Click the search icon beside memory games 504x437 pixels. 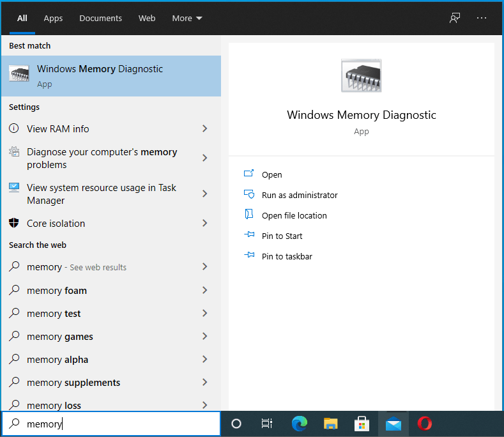[x=14, y=335]
